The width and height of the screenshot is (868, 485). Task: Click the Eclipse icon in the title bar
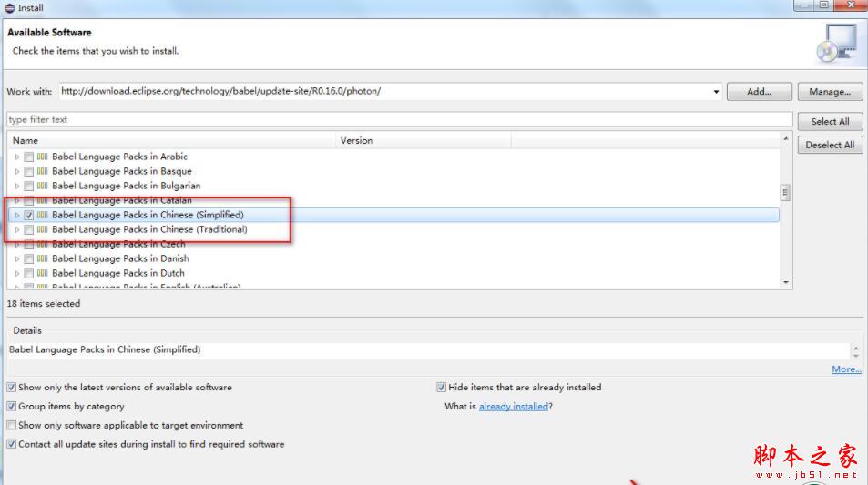(x=9, y=8)
